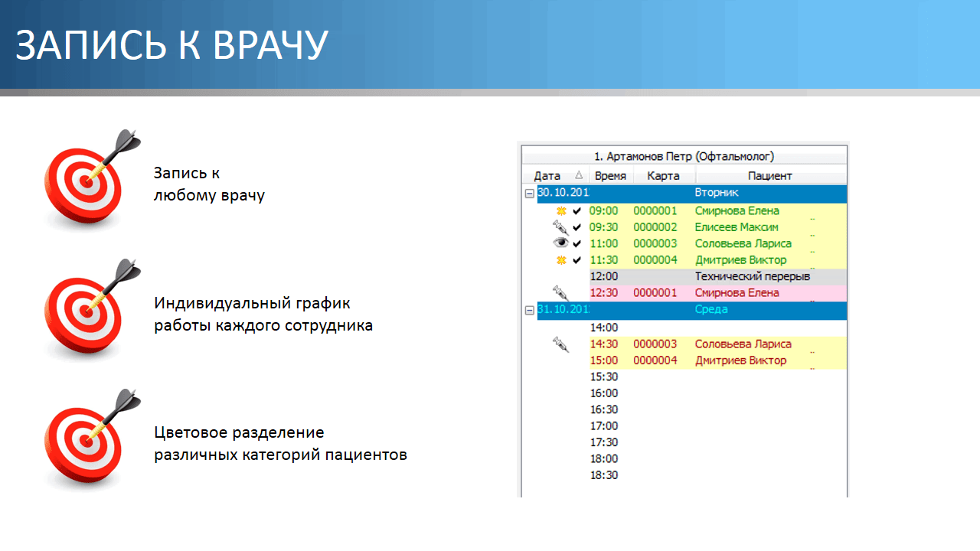
Task: Toggle the checkmark in the 09:00 Смирнова Елена row
Action: pyautogui.click(x=577, y=210)
